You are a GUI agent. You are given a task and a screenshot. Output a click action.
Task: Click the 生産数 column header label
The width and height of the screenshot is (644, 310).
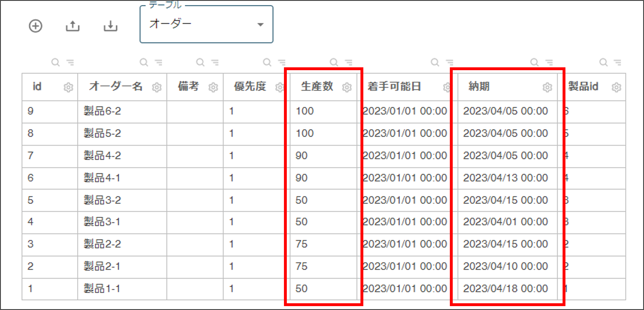(x=317, y=87)
